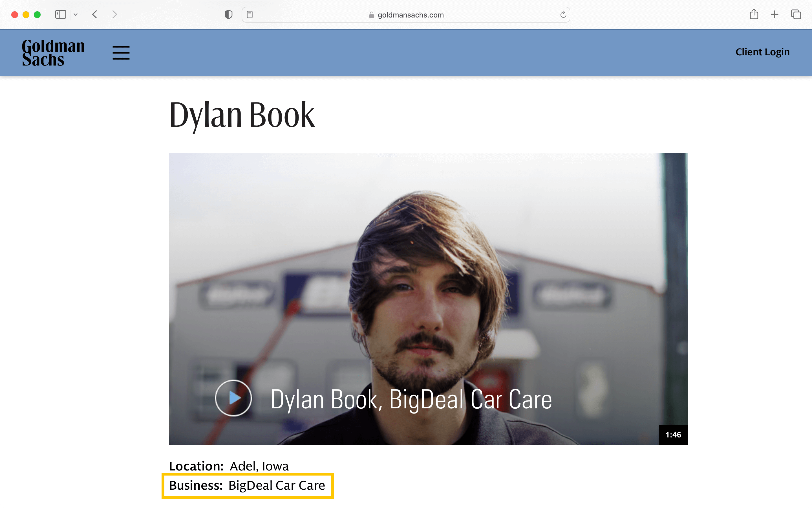Open the privacy report shield icon
This screenshot has height=508, width=812.
point(228,14)
